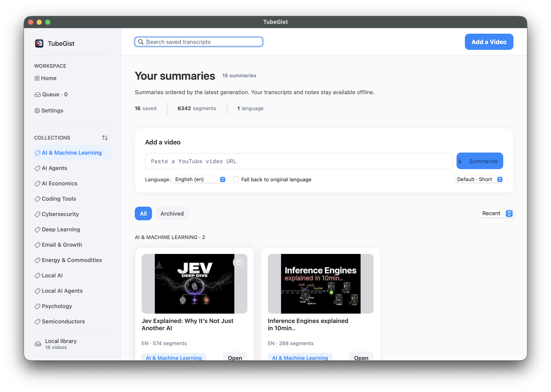Viewport: 551px width, 392px height.
Task: Enable Fall back to original language
Action: (x=236, y=179)
